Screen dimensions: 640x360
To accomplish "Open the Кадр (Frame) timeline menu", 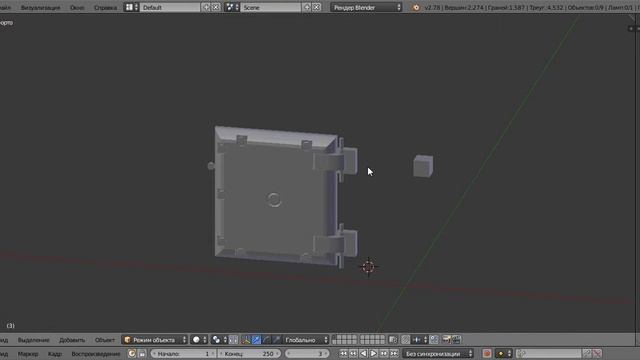I will [x=55, y=354].
